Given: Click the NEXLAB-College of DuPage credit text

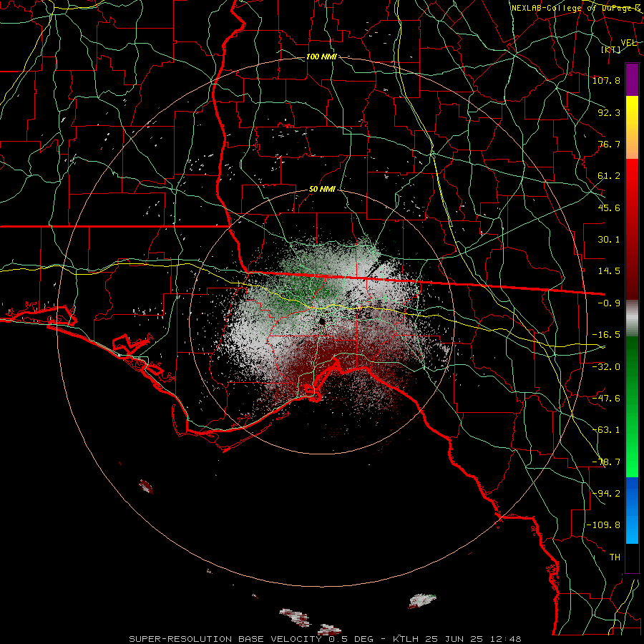Looking at the screenshot, I should tap(576, 8).
